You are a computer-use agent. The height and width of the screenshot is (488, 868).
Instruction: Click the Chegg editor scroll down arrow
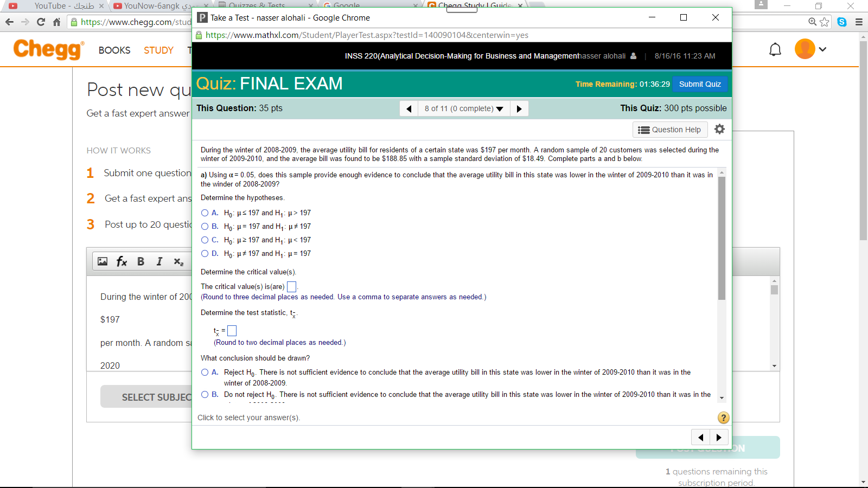click(774, 366)
